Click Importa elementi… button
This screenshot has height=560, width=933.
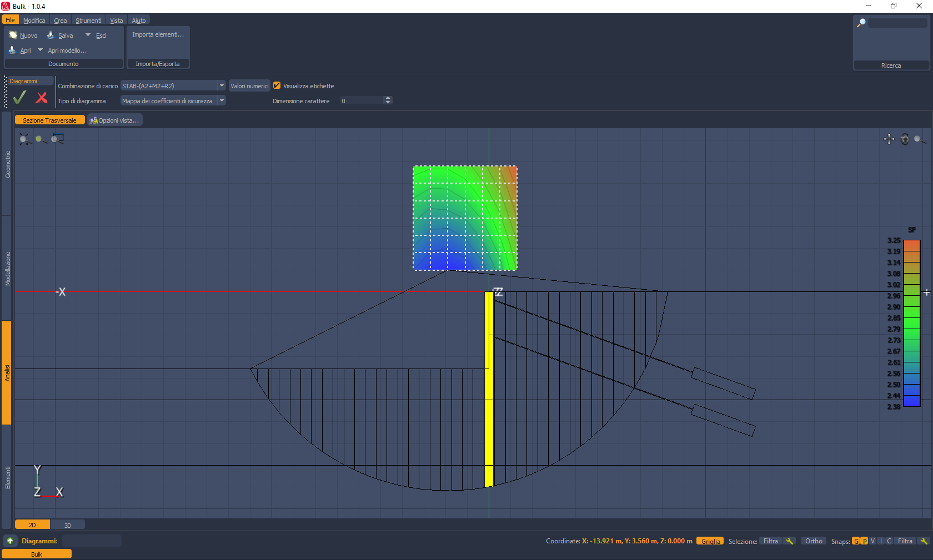coord(158,34)
